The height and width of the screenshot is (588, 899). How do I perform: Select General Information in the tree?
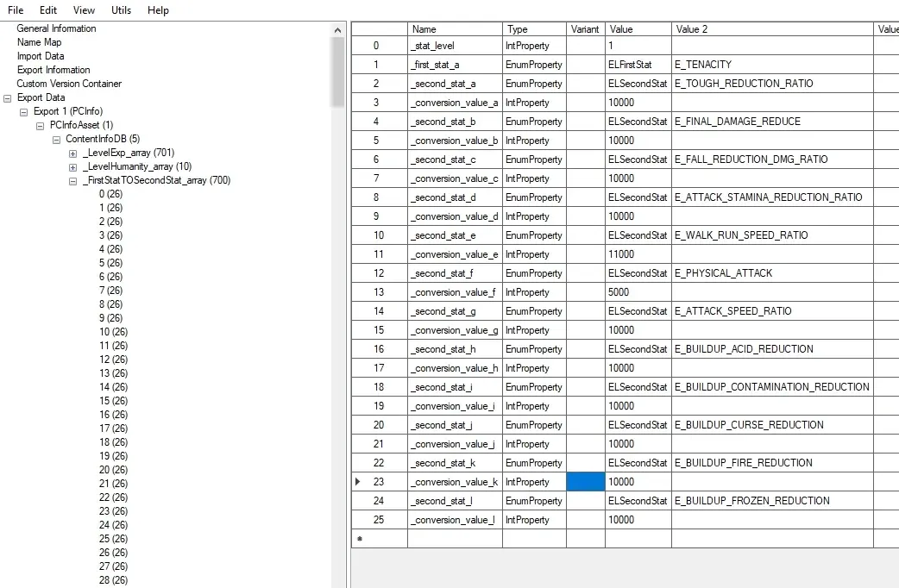[x=56, y=28]
